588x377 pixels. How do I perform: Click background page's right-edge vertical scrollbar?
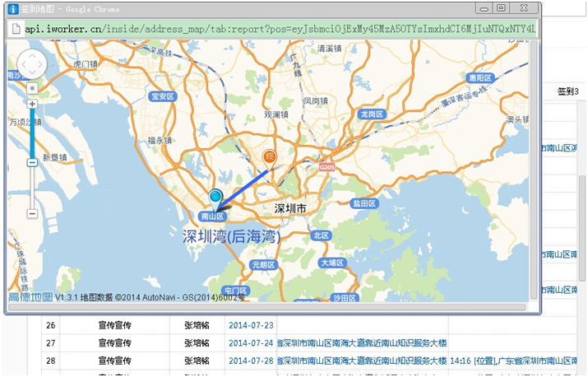click(x=582, y=227)
